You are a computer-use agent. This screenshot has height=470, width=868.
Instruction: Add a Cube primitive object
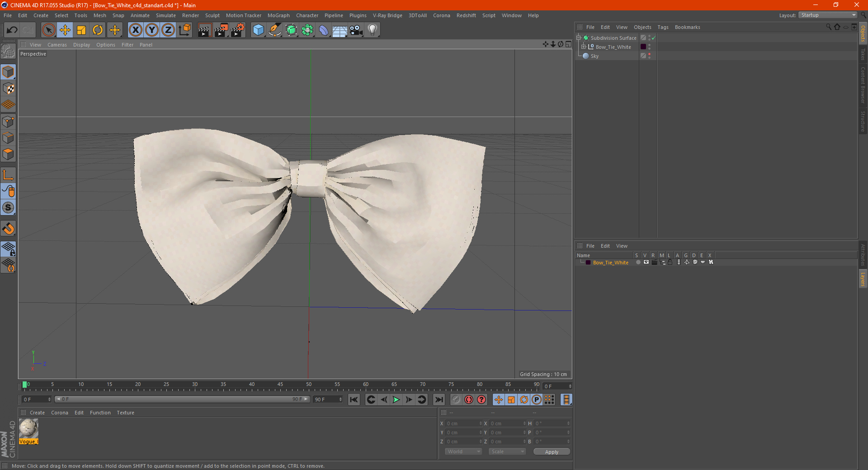(258, 30)
